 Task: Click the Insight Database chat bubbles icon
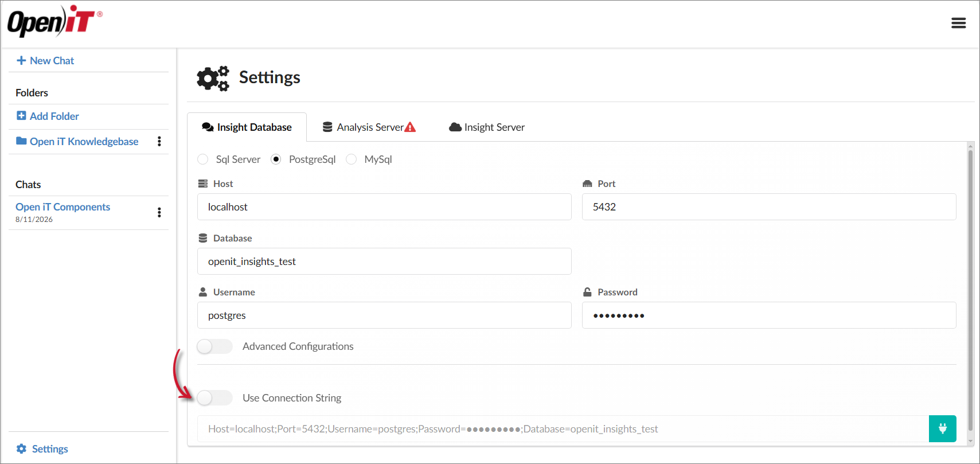(208, 127)
